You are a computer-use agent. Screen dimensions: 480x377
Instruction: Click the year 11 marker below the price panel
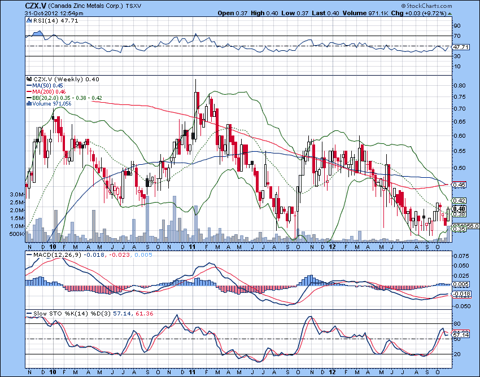pos(192,247)
